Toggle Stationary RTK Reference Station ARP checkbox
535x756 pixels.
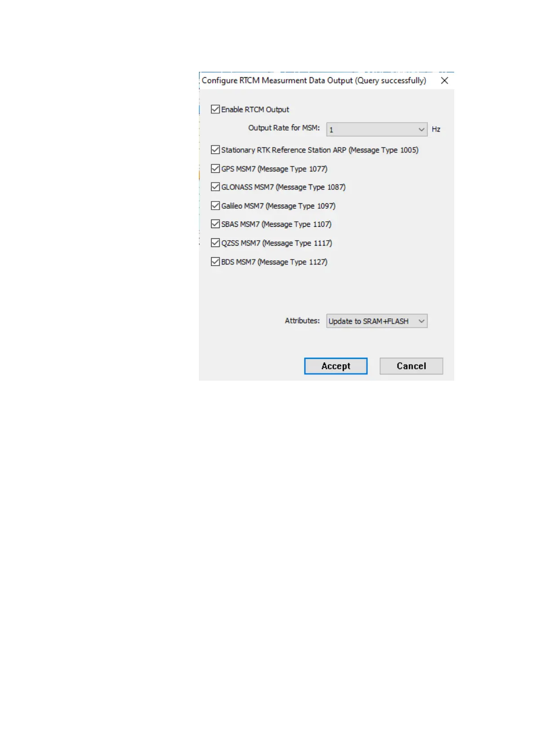pos(215,149)
